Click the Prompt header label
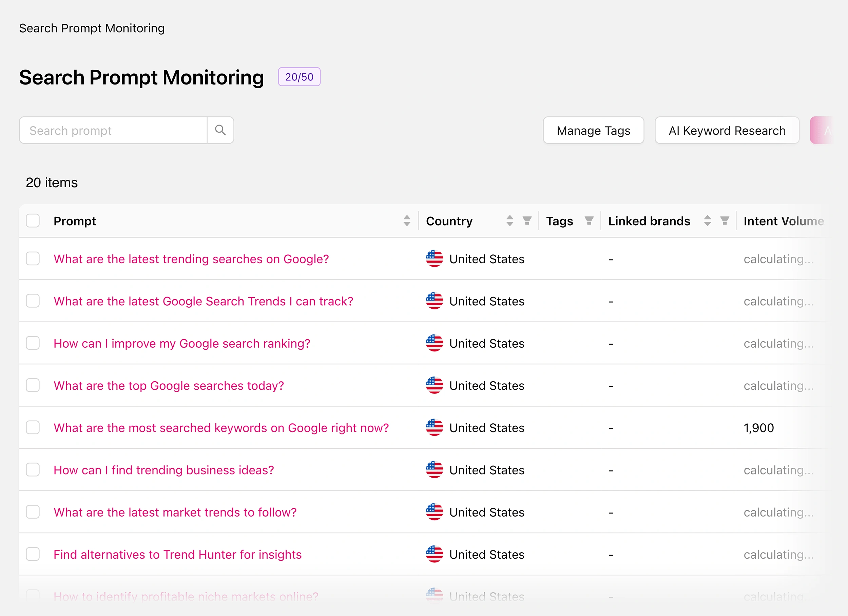 [75, 221]
